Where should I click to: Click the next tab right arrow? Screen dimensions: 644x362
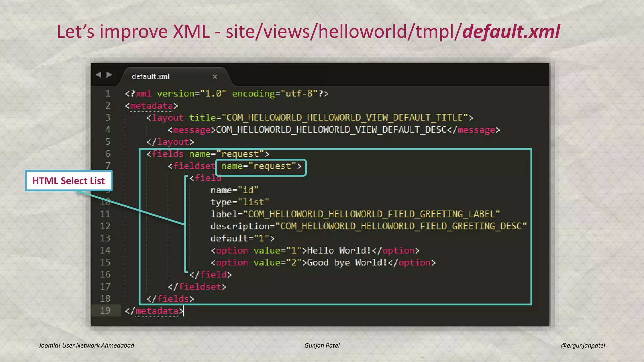pyautogui.click(x=109, y=75)
